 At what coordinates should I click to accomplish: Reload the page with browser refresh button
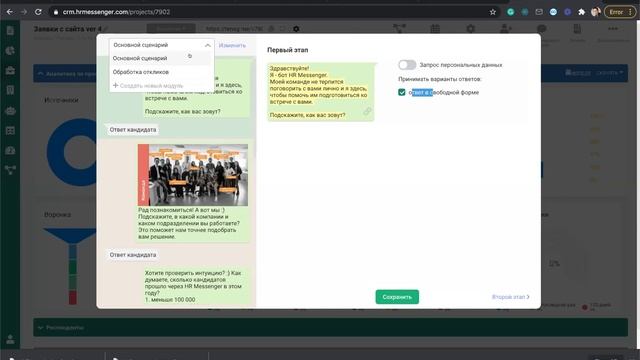[38, 12]
